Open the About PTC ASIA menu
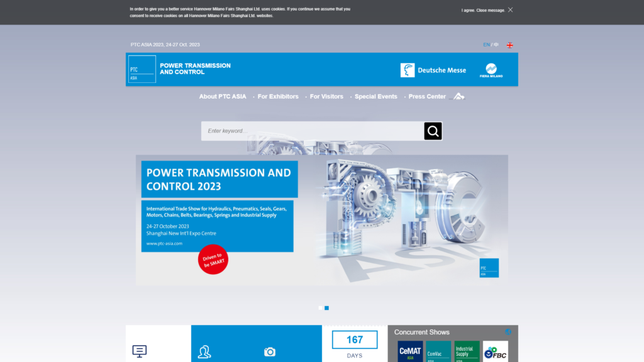 pos(223,96)
